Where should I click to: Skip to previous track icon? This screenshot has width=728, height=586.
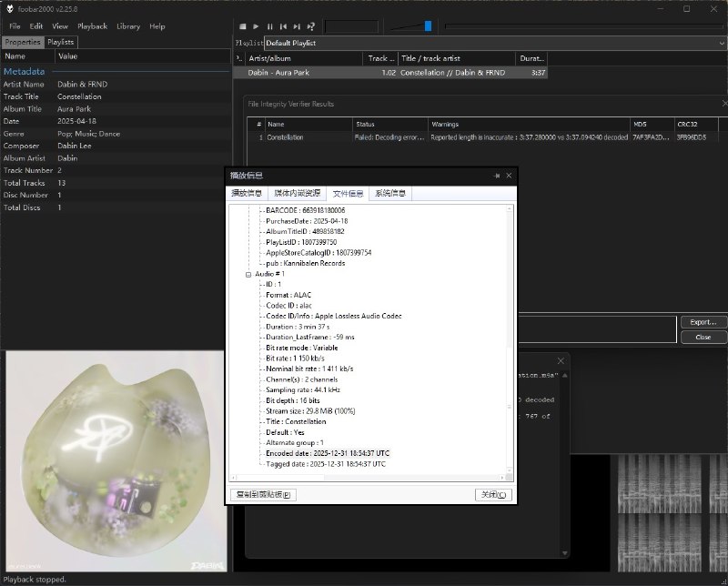283,26
